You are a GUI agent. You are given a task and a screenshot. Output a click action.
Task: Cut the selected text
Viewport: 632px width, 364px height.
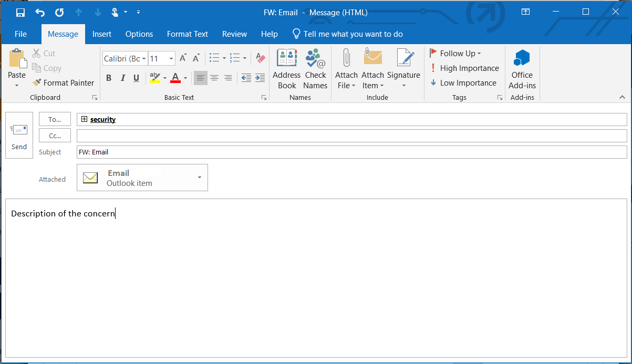click(x=44, y=54)
